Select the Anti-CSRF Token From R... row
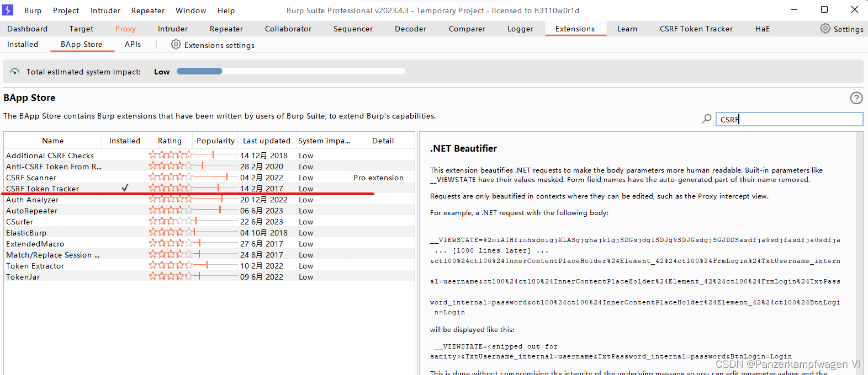Image resolution: width=868 pixels, height=375 pixels. pos(209,166)
